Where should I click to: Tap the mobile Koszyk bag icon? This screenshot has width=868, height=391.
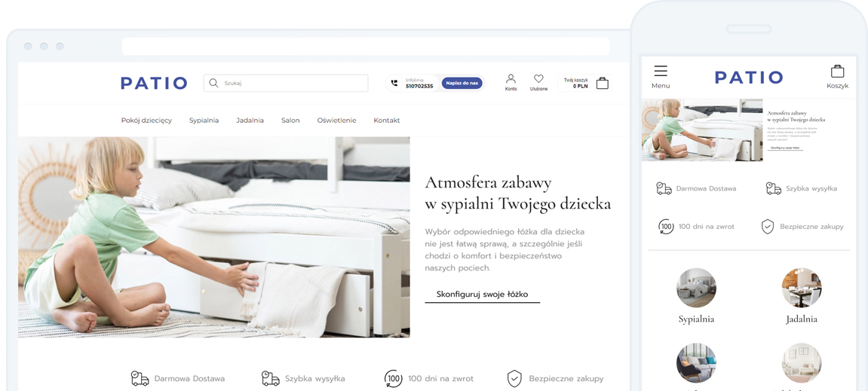pos(837,72)
